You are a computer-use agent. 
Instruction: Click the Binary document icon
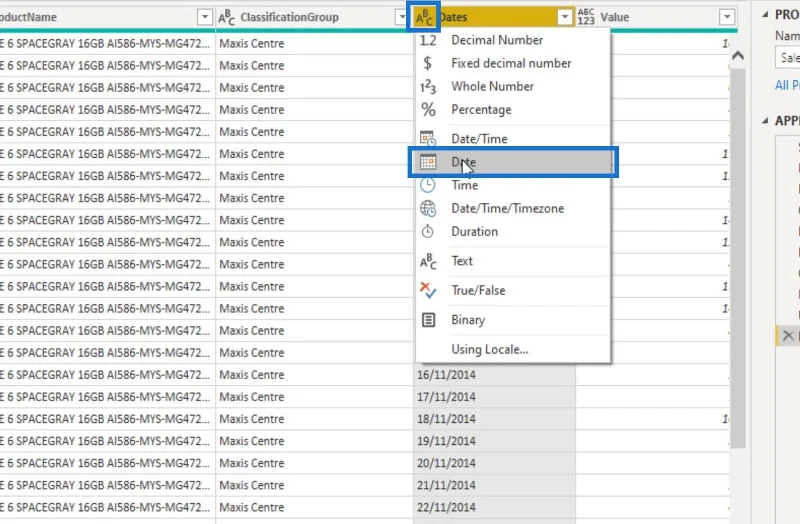[428, 320]
